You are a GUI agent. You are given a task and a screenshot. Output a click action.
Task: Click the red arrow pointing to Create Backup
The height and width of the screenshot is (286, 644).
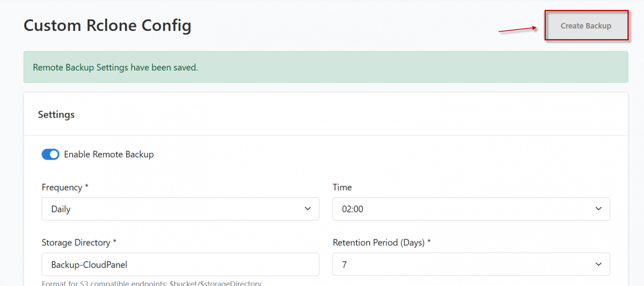[518, 30]
